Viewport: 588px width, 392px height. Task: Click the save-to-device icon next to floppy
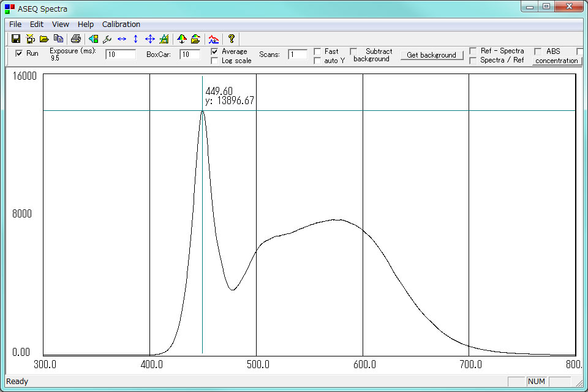(x=31, y=39)
